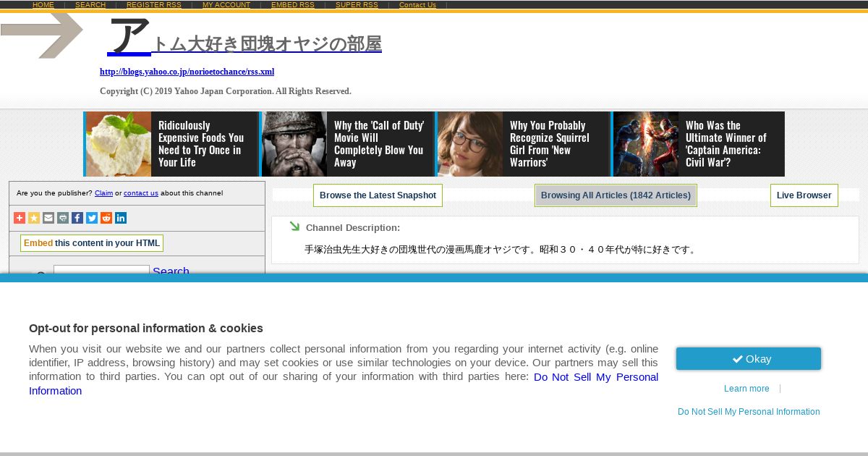Share on Twitter using the bird icon
Image resolution: width=868 pixels, height=456 pixels.
92,218
